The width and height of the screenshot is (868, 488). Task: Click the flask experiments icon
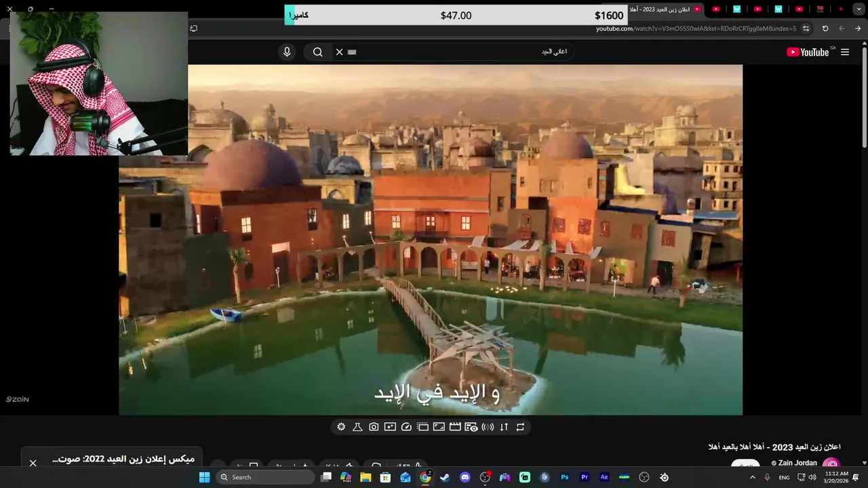(x=357, y=427)
